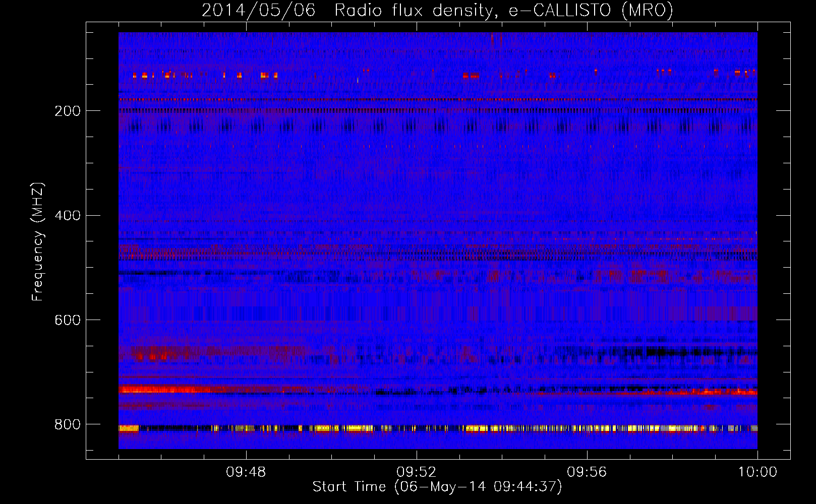This screenshot has width=816, height=504.
Task: Click the 09:56 time tick label
Action: tap(587, 472)
